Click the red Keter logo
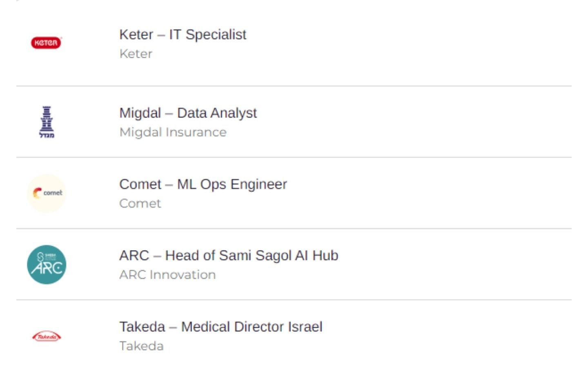The image size is (588, 368). point(46,43)
